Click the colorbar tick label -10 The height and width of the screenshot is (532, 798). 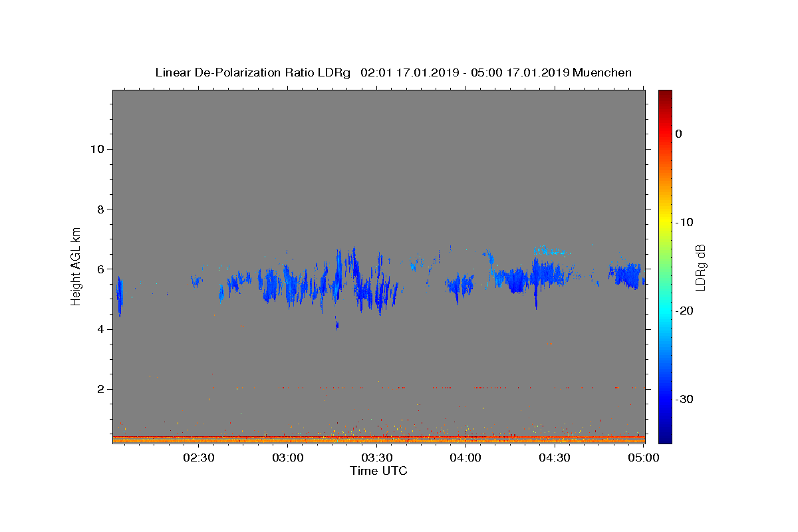(684, 222)
